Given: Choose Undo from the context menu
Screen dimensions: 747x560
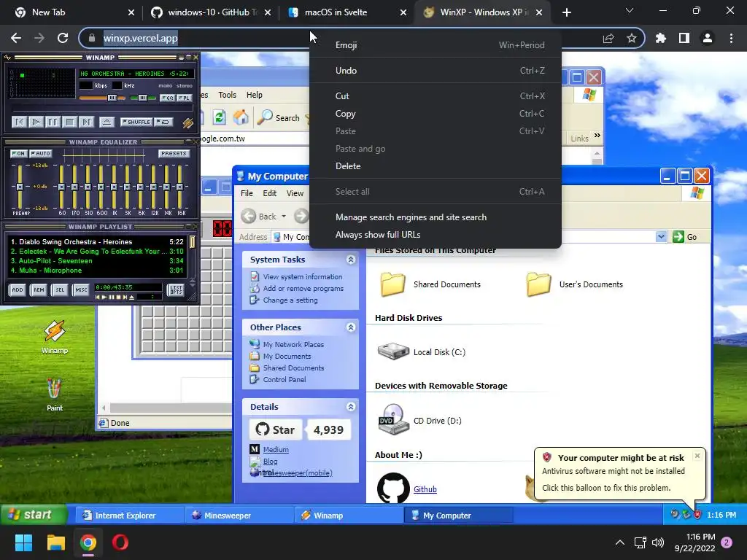Looking at the screenshot, I should tap(436, 71).
